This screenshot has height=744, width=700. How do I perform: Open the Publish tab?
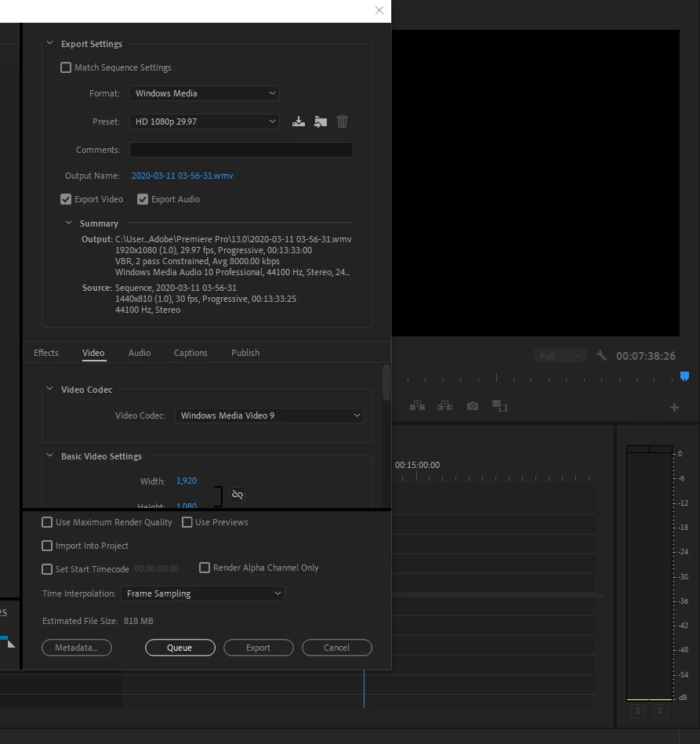245,353
